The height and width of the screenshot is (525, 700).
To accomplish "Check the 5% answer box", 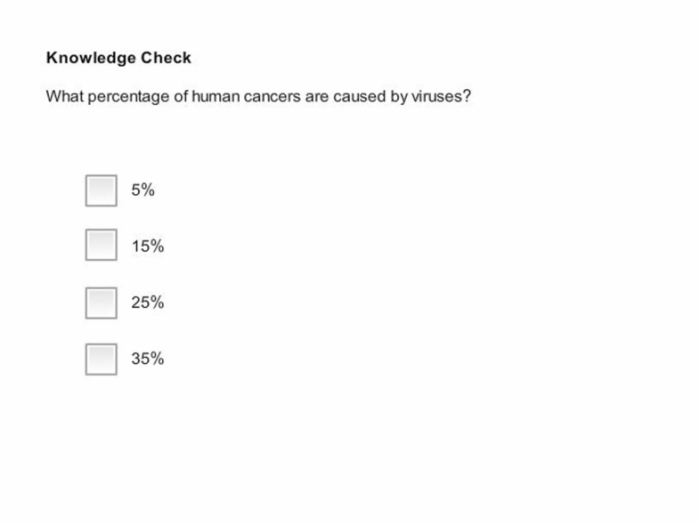I will tap(101, 191).
